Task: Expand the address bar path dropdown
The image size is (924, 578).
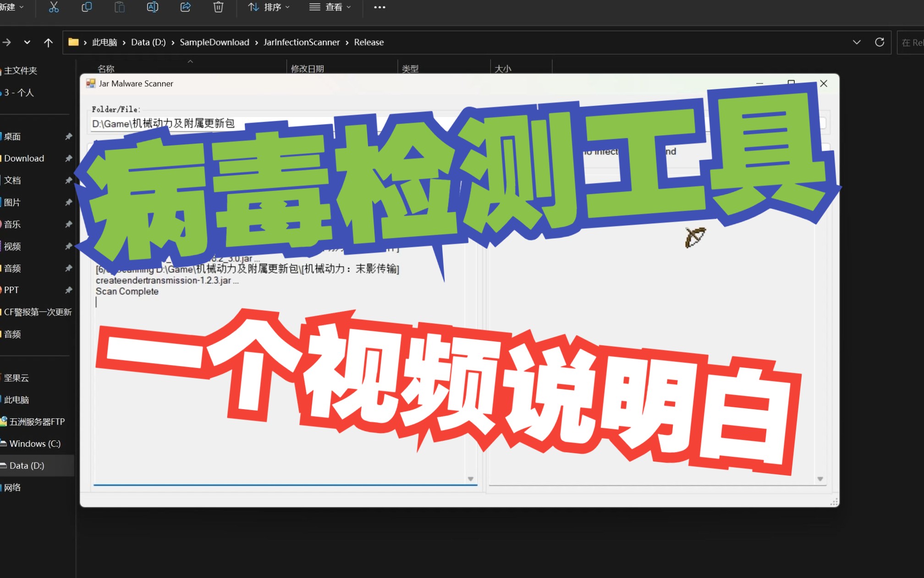Action: (858, 42)
